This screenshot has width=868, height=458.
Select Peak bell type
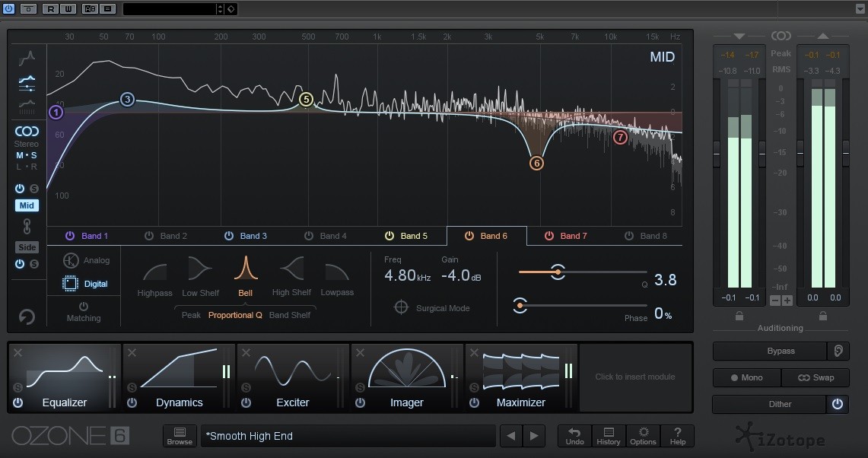[x=191, y=315]
